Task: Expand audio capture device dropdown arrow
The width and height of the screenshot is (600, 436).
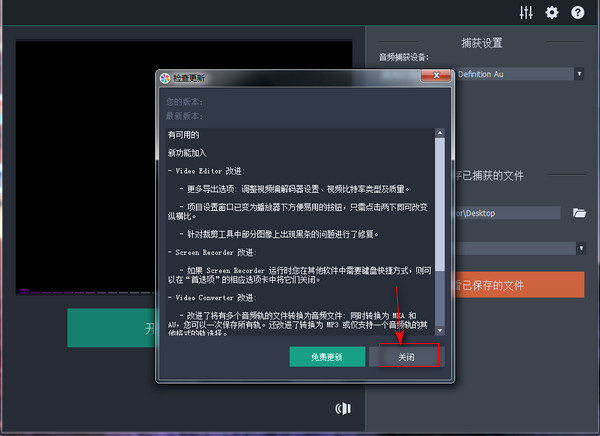Action: [579, 74]
